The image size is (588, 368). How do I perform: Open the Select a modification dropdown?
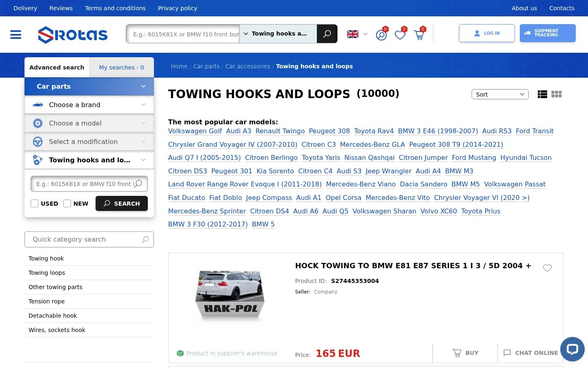(89, 141)
